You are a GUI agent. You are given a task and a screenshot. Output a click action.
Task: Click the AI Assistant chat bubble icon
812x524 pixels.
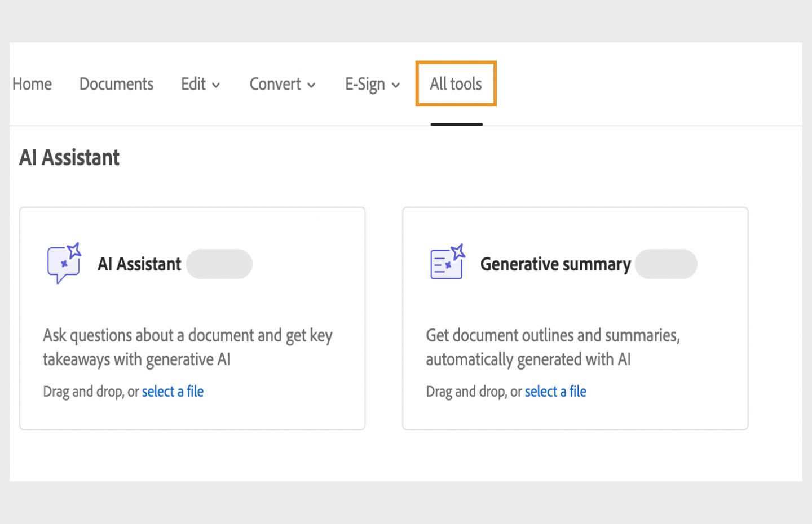click(x=64, y=263)
